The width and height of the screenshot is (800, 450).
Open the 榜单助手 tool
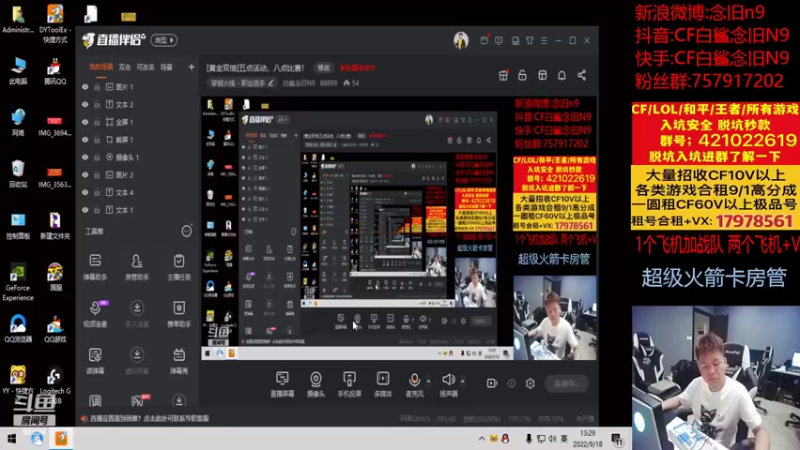coord(179,313)
